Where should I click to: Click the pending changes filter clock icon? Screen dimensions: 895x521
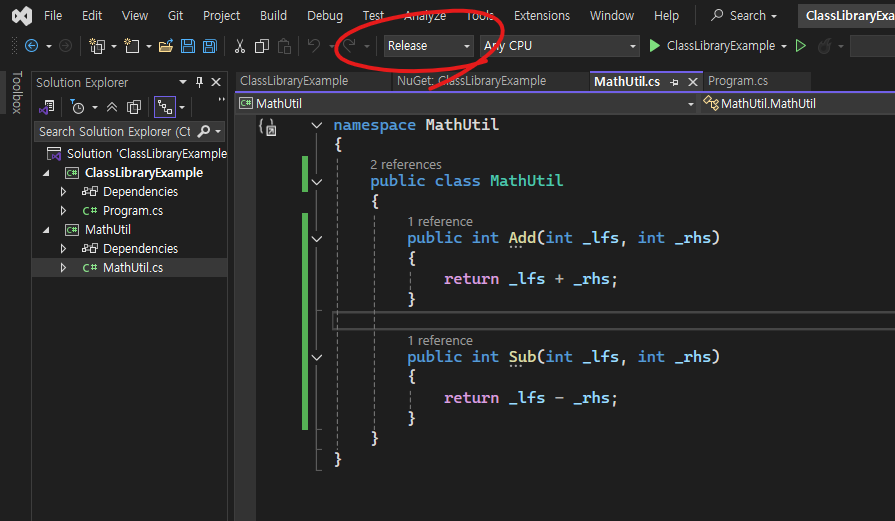[x=77, y=107]
